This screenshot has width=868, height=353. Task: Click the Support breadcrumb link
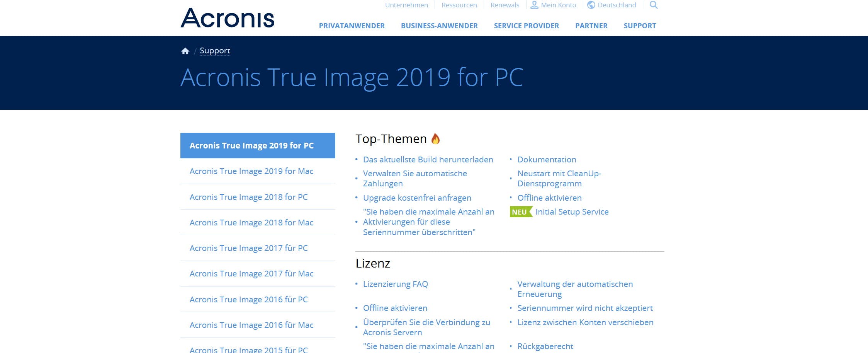coord(215,51)
